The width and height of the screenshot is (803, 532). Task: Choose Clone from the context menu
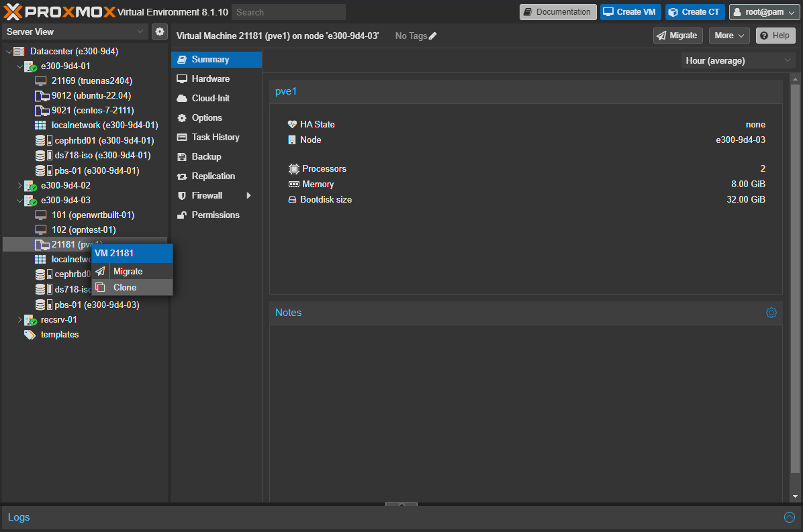pos(132,288)
